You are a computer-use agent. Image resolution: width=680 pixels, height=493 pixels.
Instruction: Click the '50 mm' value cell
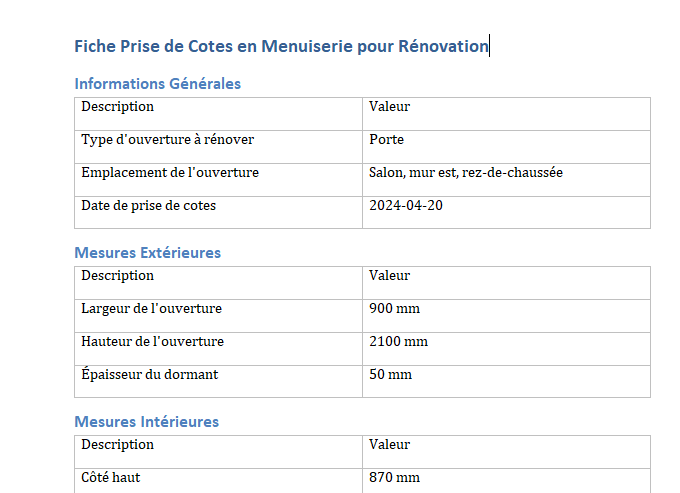(x=507, y=382)
